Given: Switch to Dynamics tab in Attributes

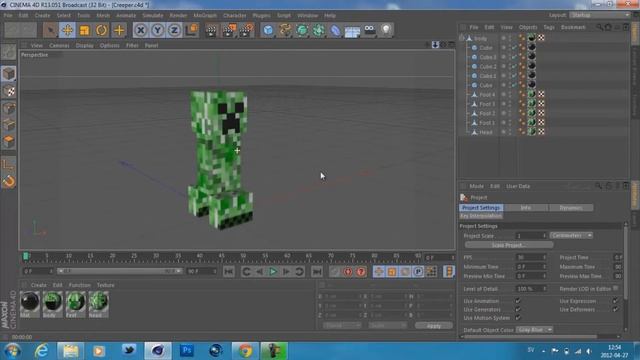Looking at the screenshot, I should click(571, 208).
